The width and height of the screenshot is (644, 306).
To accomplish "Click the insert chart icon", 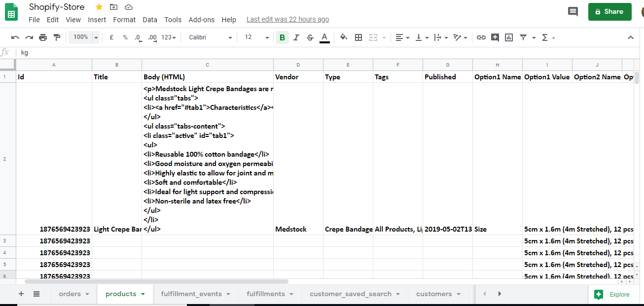I will click(x=509, y=37).
